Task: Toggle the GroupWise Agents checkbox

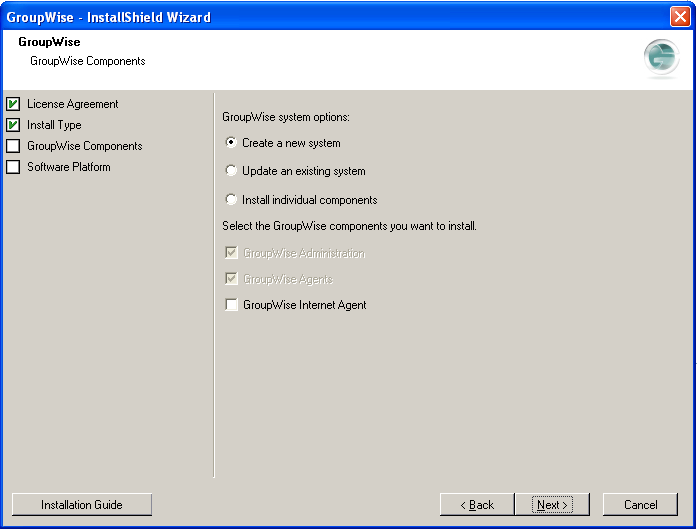Action: pyautogui.click(x=231, y=279)
